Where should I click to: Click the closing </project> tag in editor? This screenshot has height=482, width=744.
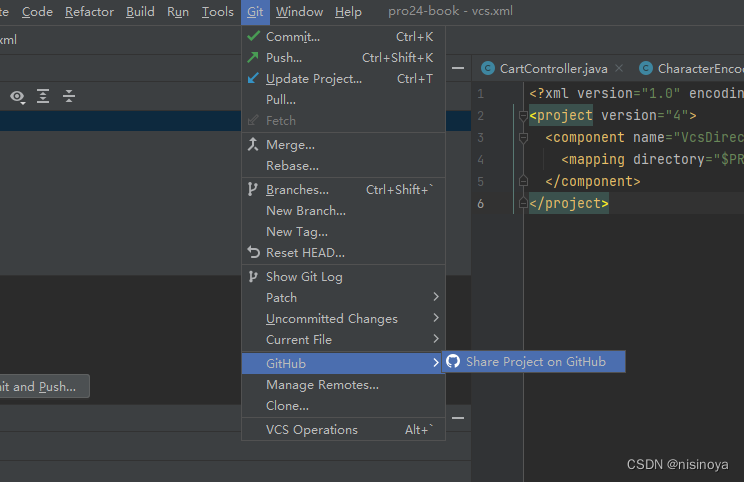tap(568, 203)
